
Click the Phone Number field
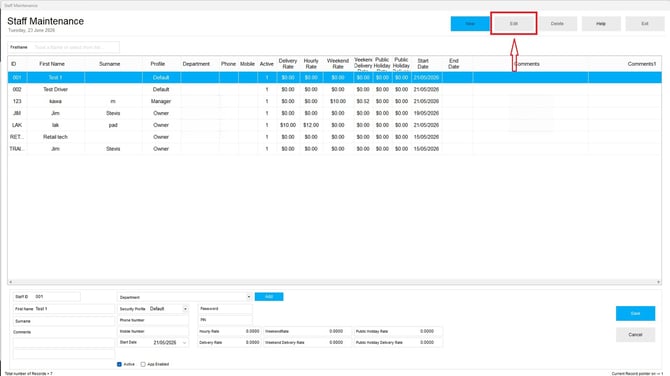(x=153, y=320)
